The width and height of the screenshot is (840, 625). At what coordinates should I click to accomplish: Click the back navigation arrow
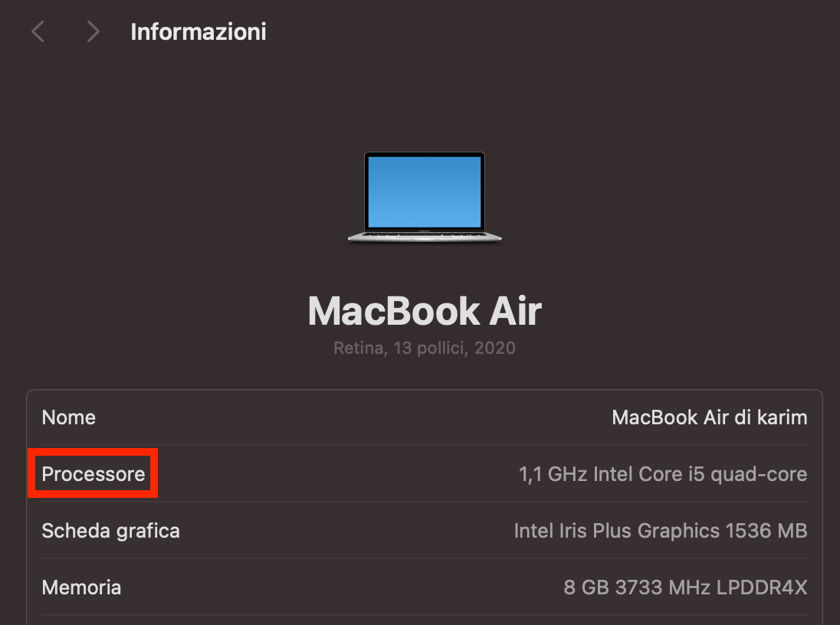[x=38, y=31]
